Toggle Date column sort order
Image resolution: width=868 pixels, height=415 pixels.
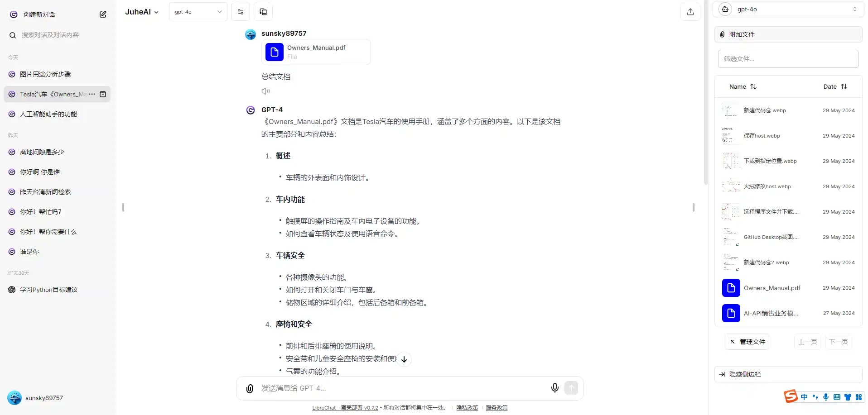[x=835, y=86]
